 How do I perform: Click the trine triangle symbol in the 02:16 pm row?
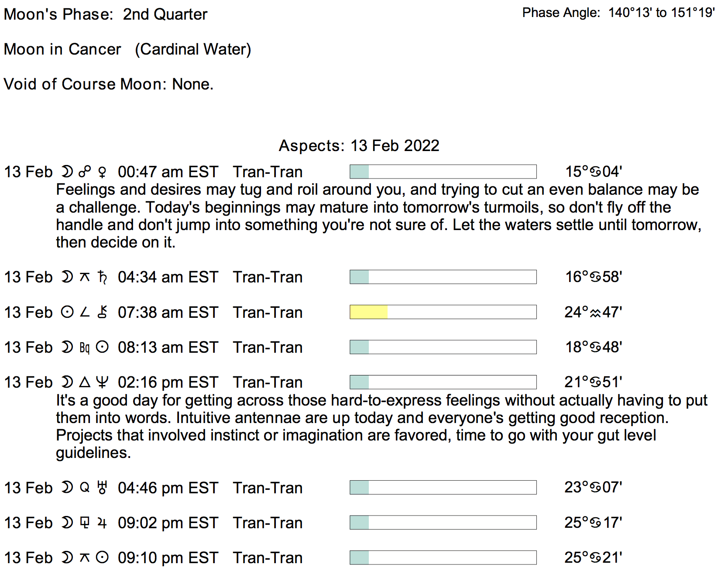coord(85,382)
